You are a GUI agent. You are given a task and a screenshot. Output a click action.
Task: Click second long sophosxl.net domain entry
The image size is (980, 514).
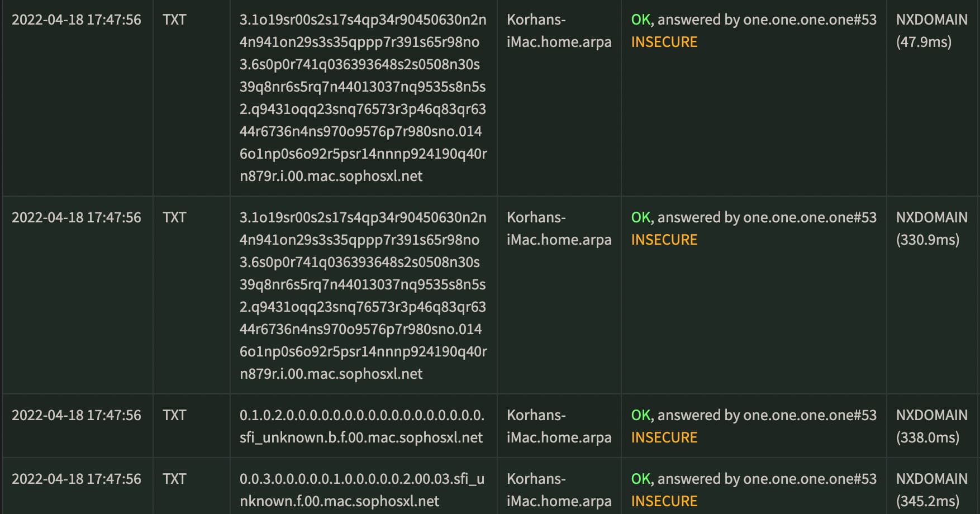[x=363, y=296]
